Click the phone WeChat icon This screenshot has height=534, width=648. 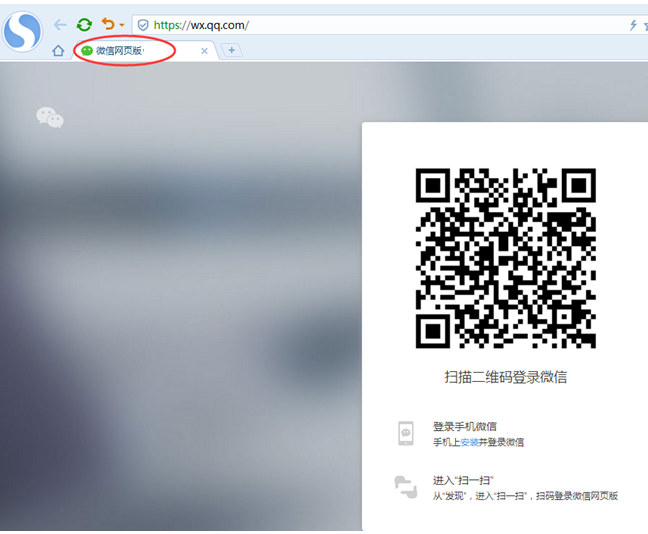pos(405,433)
